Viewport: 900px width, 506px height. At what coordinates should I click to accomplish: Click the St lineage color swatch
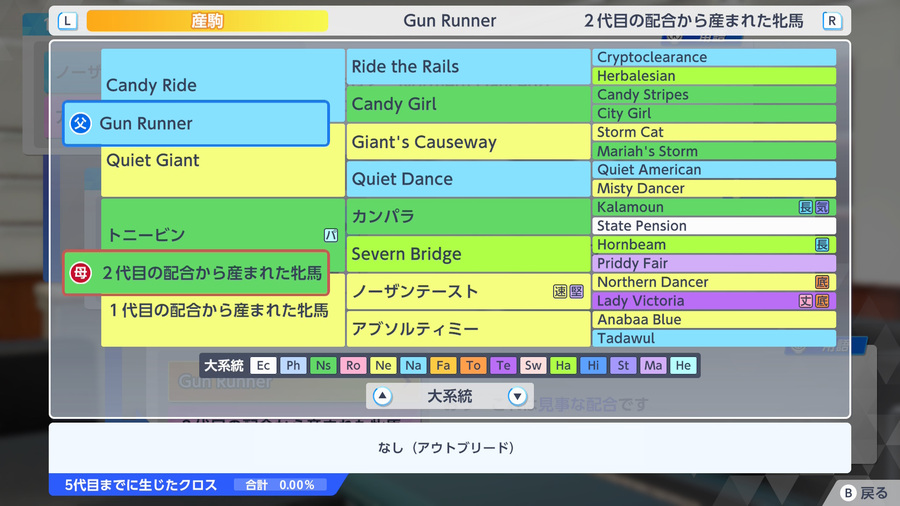[x=623, y=365]
